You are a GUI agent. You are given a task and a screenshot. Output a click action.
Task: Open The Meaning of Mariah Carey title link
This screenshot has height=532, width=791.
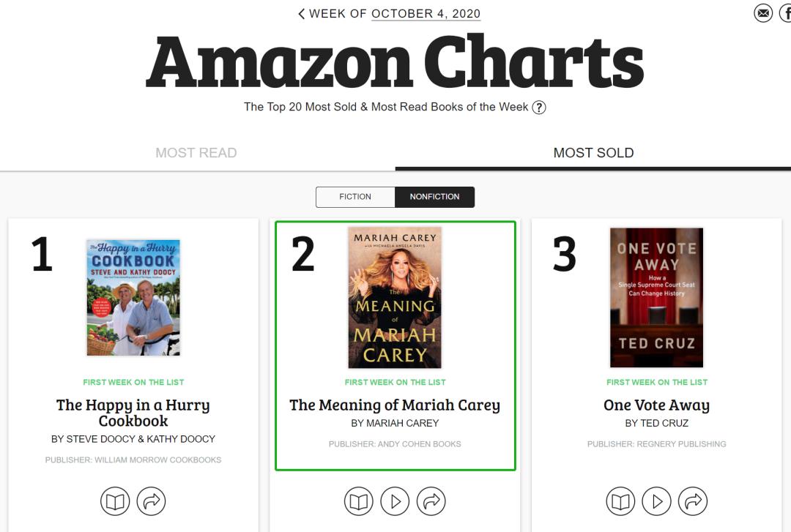[395, 405]
